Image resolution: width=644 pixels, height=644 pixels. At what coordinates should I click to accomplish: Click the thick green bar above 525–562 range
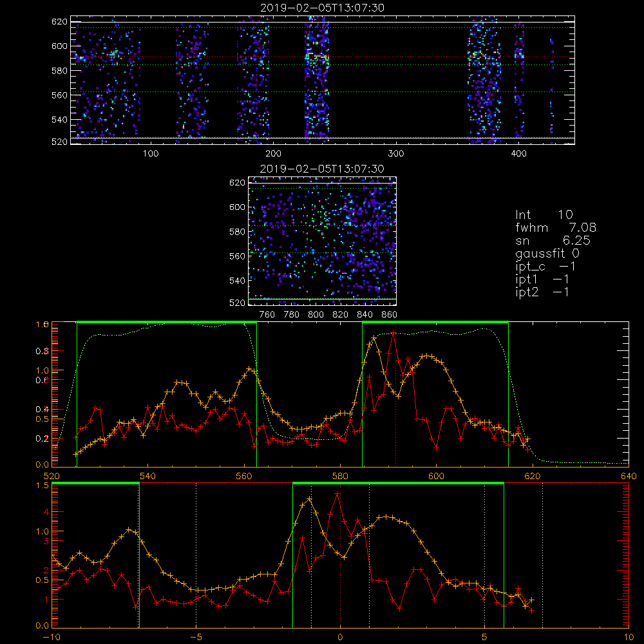tap(167, 323)
